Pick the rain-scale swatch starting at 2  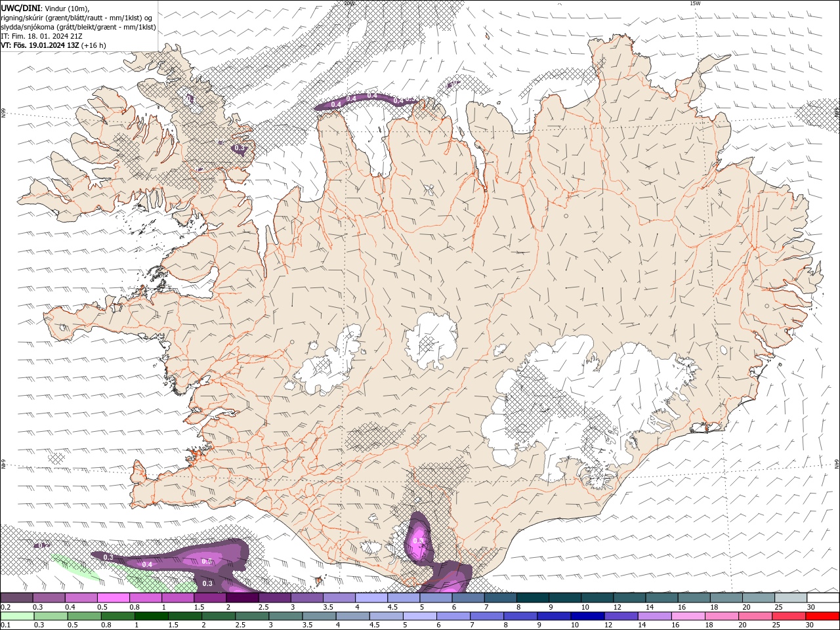pyautogui.click(x=218, y=616)
